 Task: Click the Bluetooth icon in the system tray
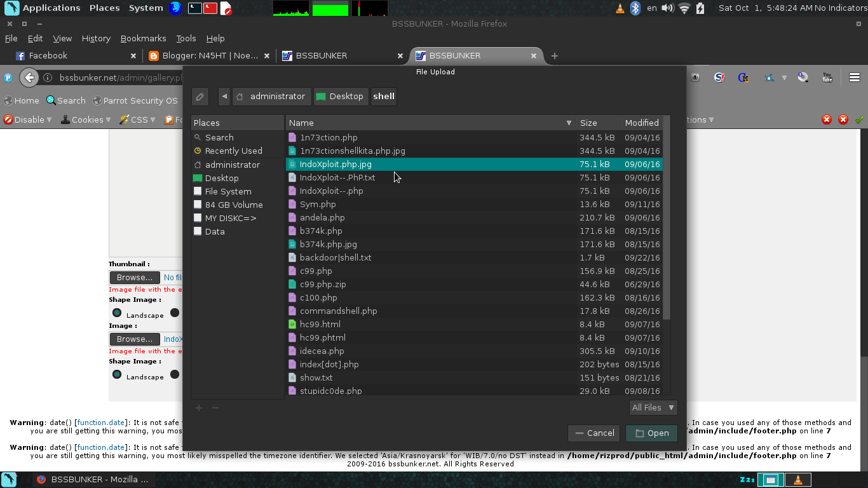(634, 8)
